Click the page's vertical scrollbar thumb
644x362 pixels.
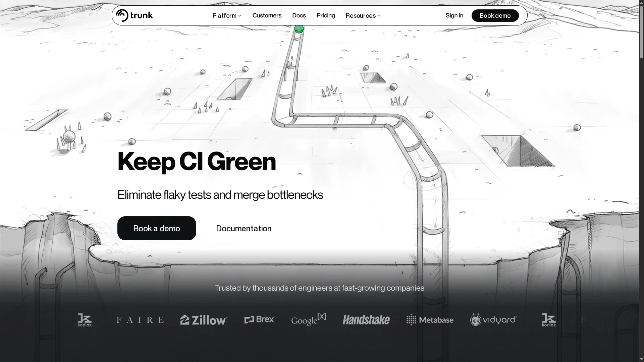click(641, 32)
